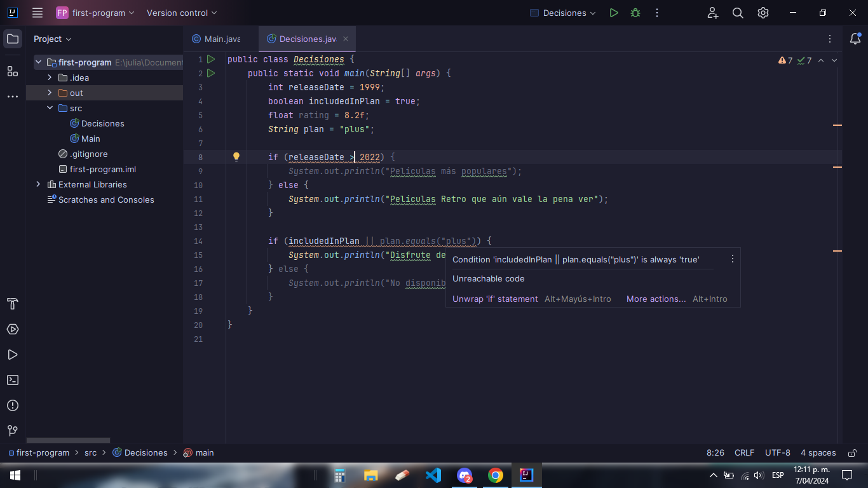868x488 pixels.
Task: Collapse the first-program root folder
Action: [x=39, y=62]
